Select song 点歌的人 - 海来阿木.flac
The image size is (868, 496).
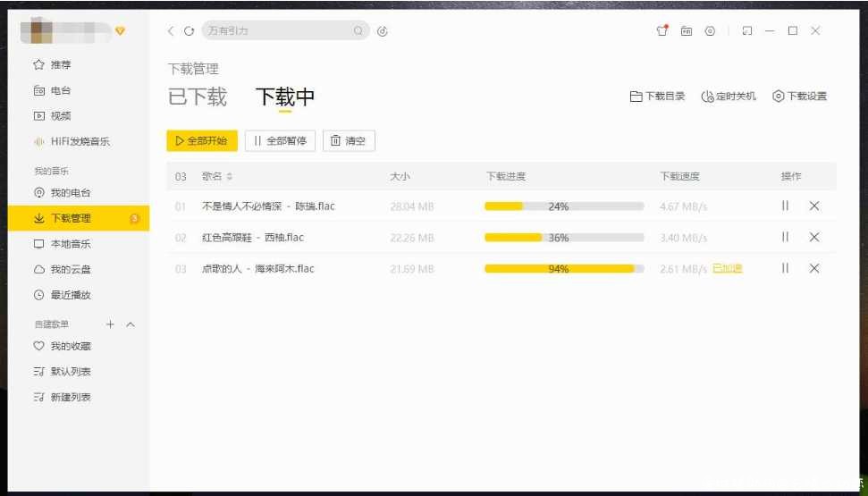pyautogui.click(x=258, y=268)
